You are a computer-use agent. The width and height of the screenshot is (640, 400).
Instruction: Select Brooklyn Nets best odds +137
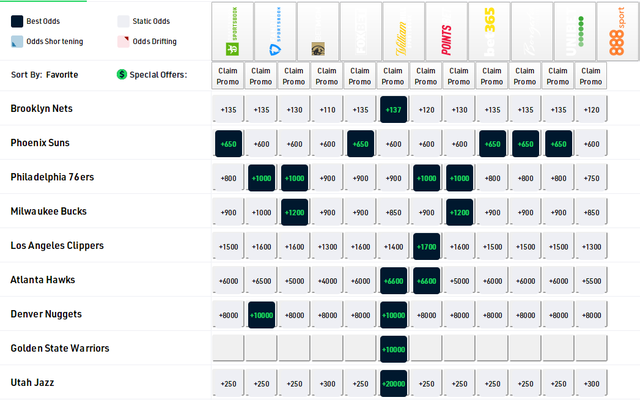click(393, 110)
